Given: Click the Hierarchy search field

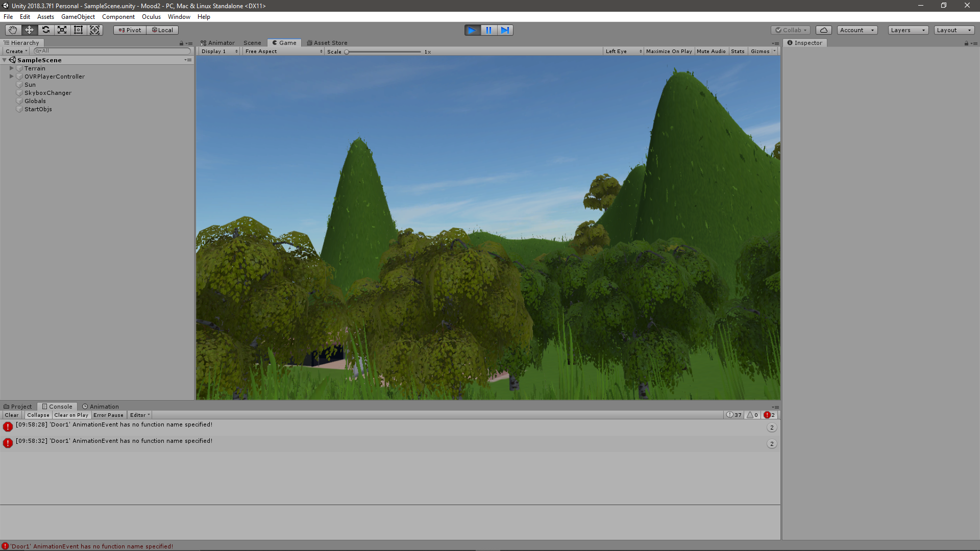Looking at the screenshot, I should (112, 51).
